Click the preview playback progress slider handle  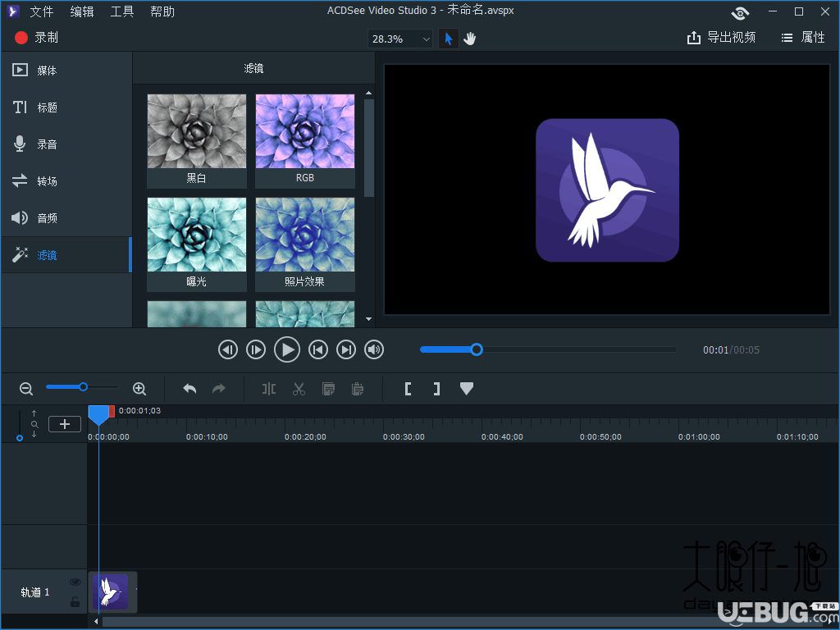pyautogui.click(x=477, y=349)
